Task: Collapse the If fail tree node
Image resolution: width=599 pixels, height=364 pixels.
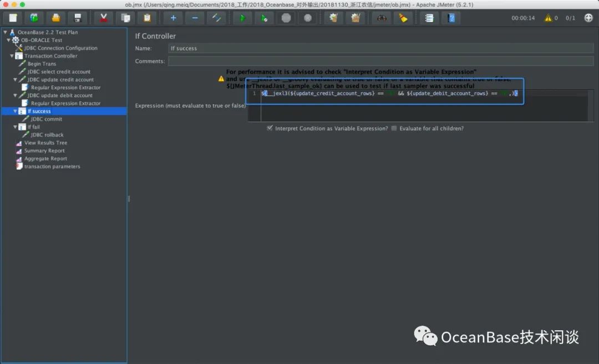Action: 15,127
